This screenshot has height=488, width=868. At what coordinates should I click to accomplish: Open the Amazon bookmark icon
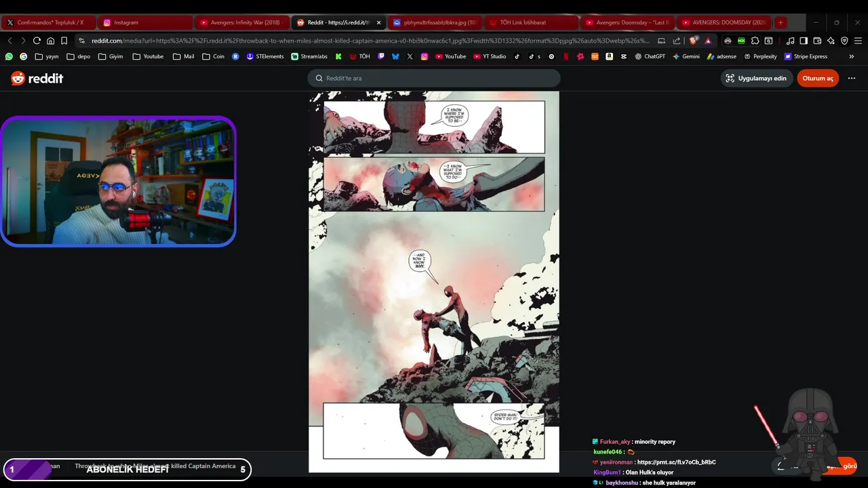[x=609, y=56]
